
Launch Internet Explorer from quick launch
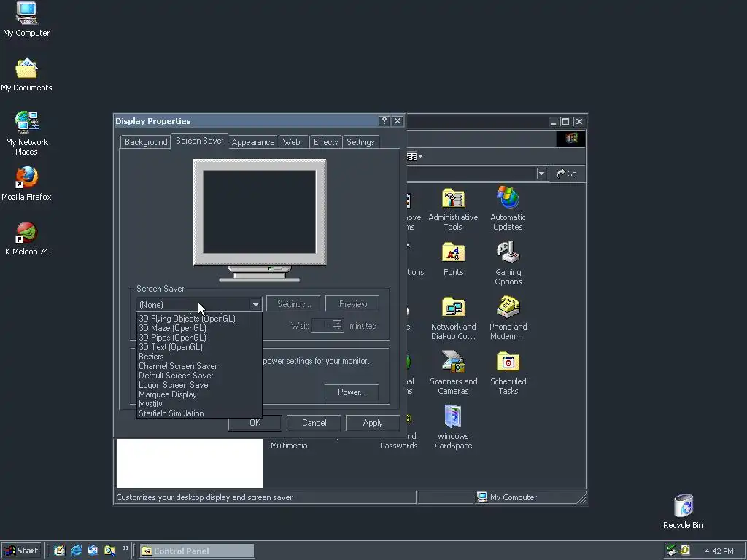[76, 551]
